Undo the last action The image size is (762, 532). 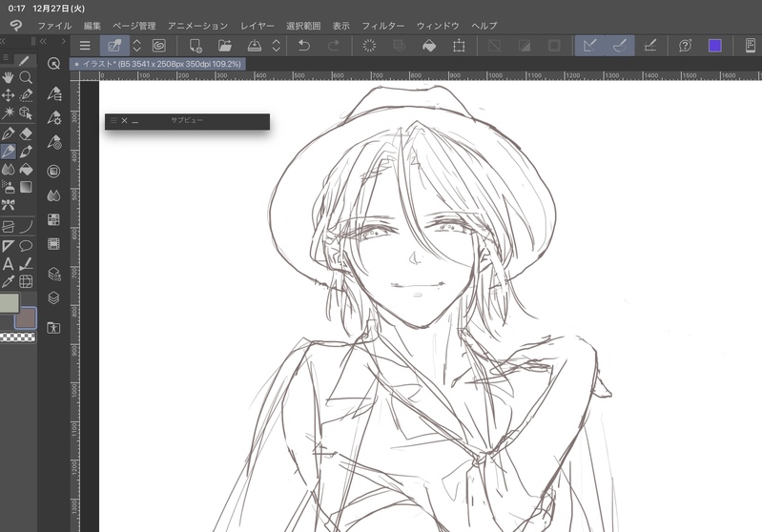click(x=304, y=46)
